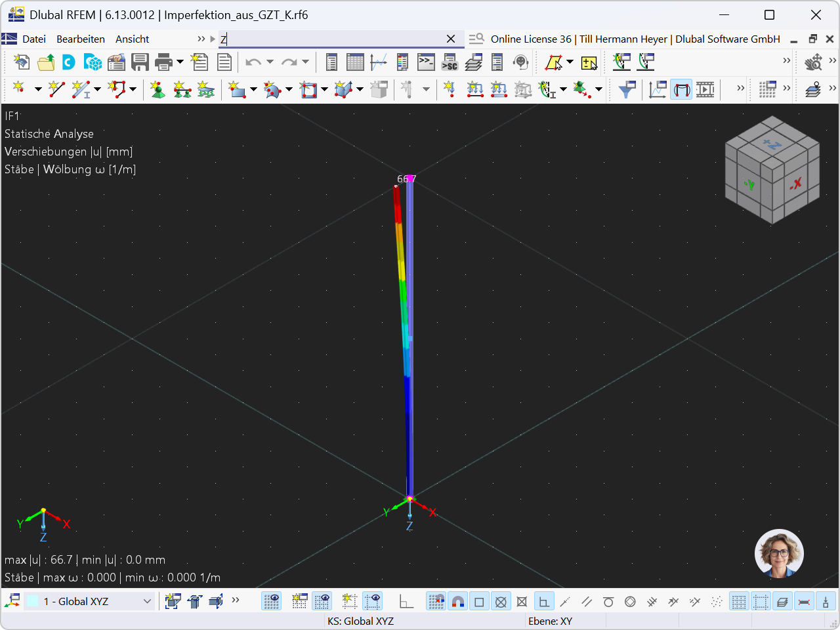Activate the walk-through navigation icon top right
840x630 pixels.
tap(814, 62)
